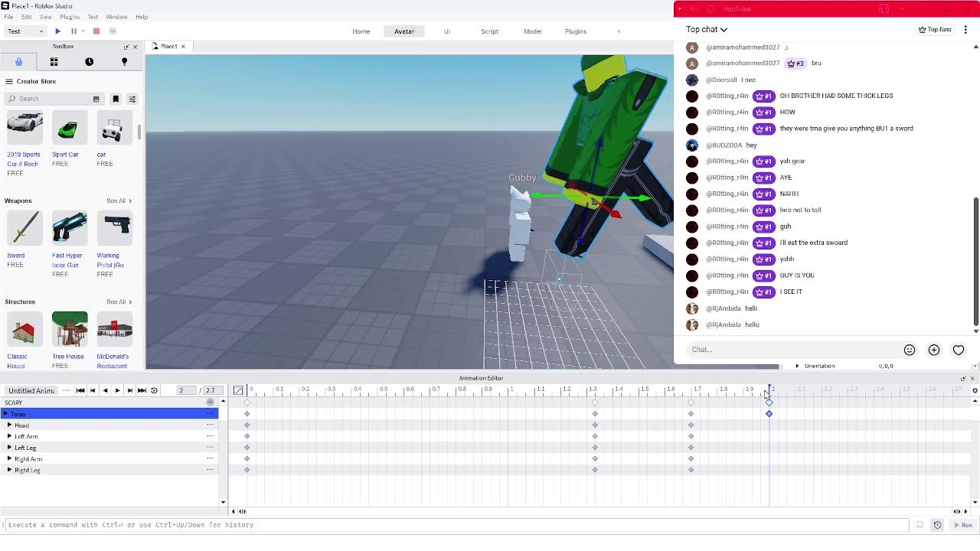
Task: Play animation in reverse
Action: (105, 390)
